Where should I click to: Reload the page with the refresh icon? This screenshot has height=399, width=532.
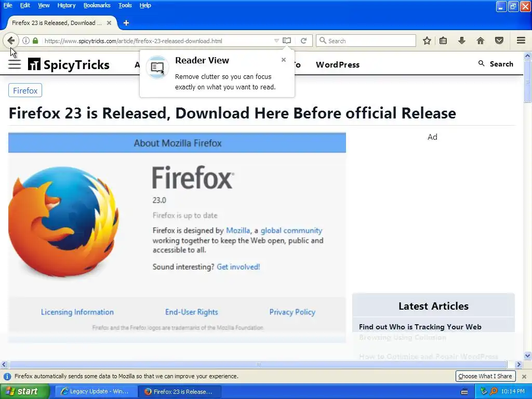click(303, 41)
